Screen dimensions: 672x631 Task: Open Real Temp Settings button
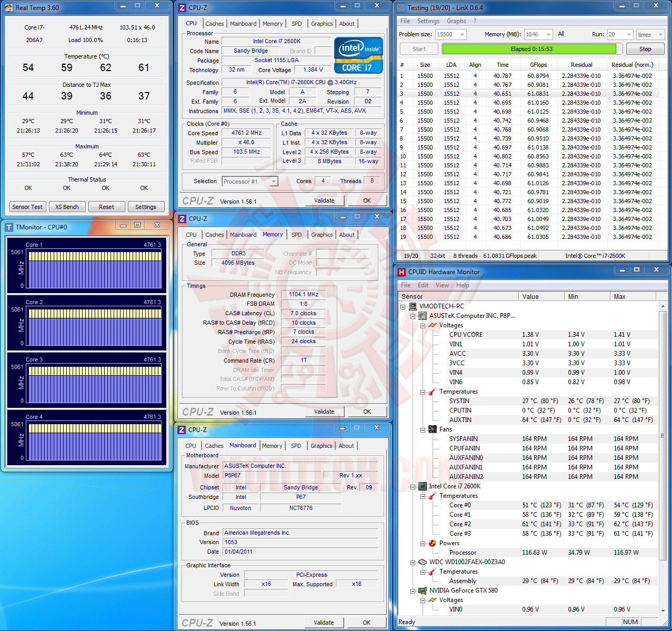pos(146,207)
